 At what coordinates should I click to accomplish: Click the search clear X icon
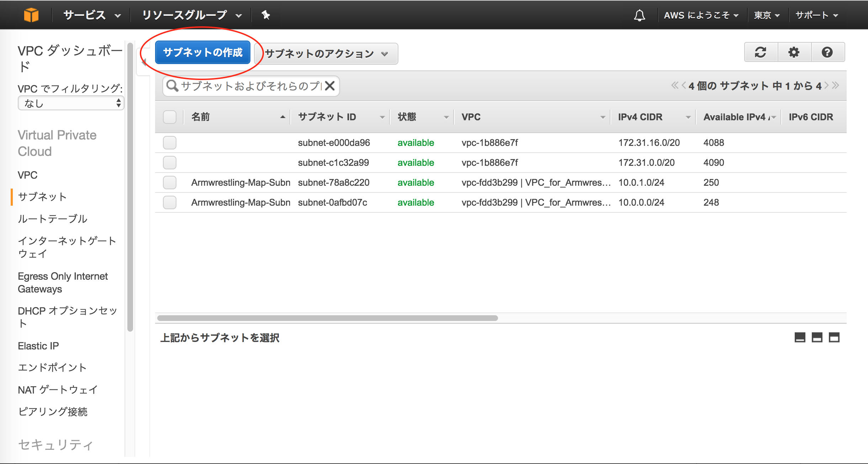tap(330, 86)
